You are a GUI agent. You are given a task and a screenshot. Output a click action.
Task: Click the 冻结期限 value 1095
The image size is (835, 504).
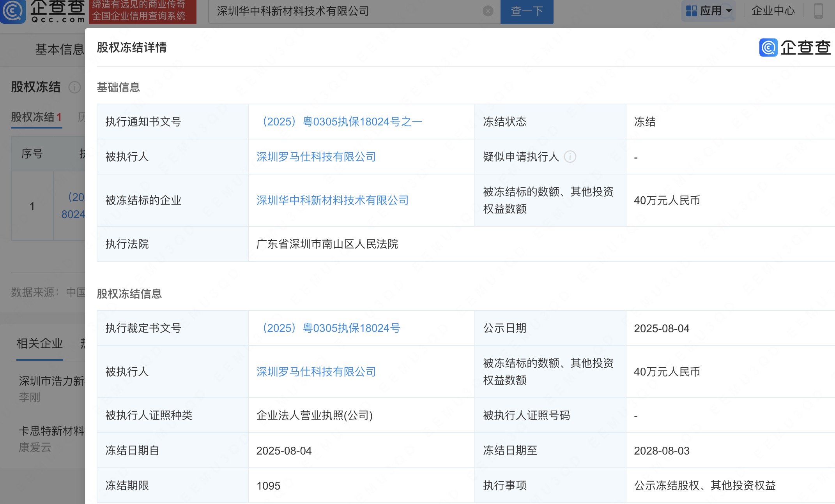pyautogui.click(x=268, y=486)
